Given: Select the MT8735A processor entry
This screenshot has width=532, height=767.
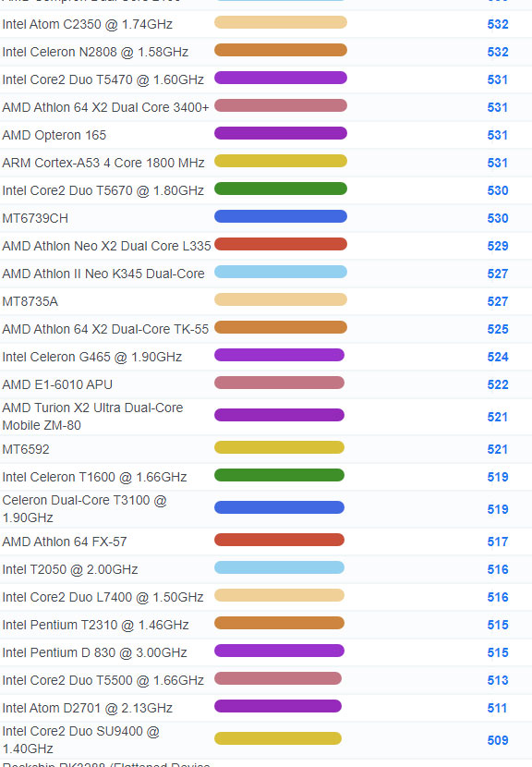Looking at the screenshot, I should pyautogui.click(x=30, y=301).
